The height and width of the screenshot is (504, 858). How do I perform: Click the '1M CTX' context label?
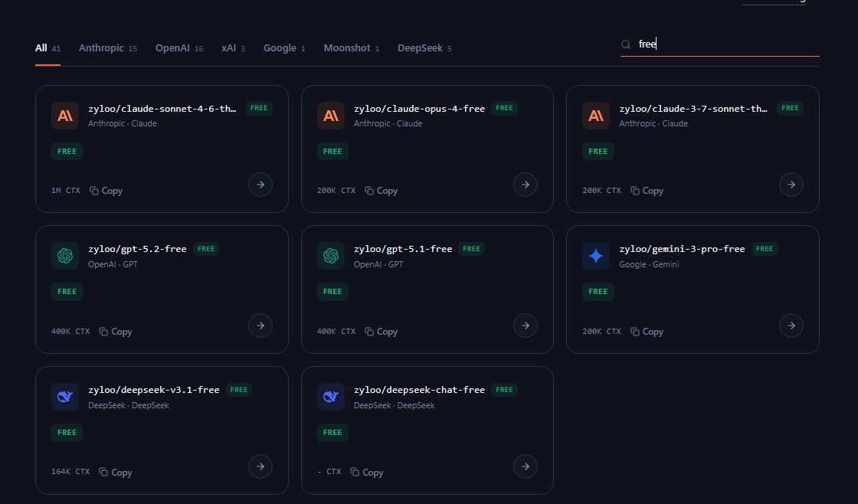pos(66,191)
